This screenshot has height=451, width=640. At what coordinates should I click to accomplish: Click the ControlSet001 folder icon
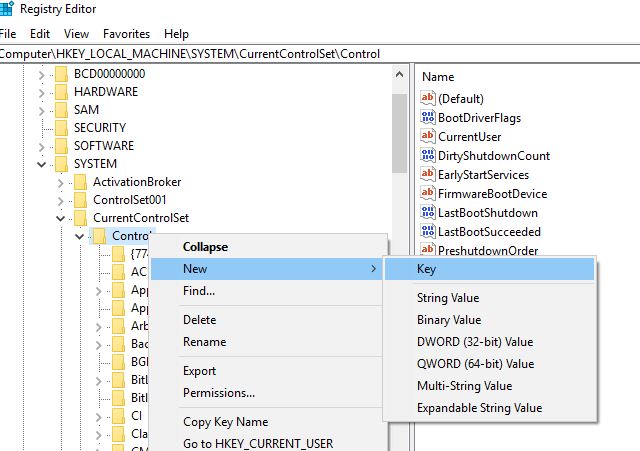click(80, 199)
